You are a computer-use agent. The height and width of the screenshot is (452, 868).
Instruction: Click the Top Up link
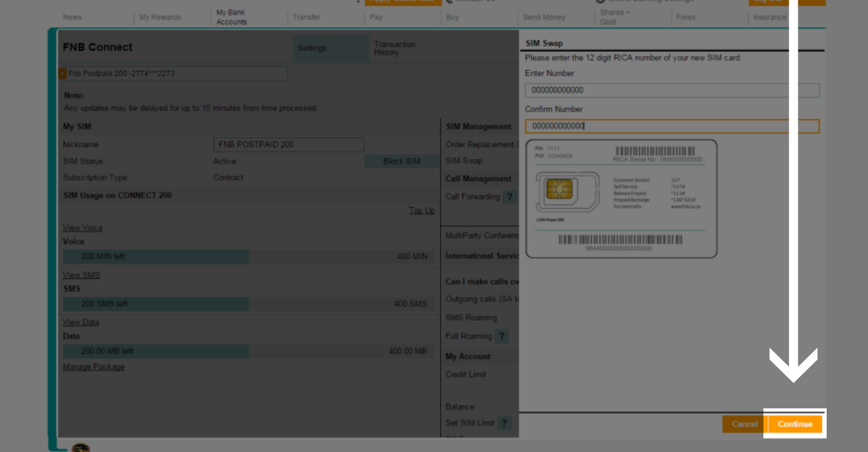pos(422,210)
